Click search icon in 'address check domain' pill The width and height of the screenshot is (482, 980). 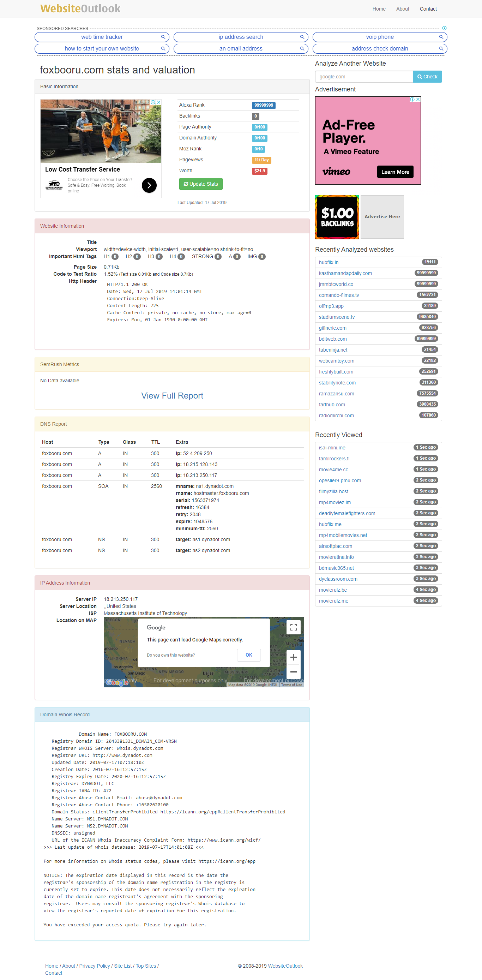tap(441, 49)
